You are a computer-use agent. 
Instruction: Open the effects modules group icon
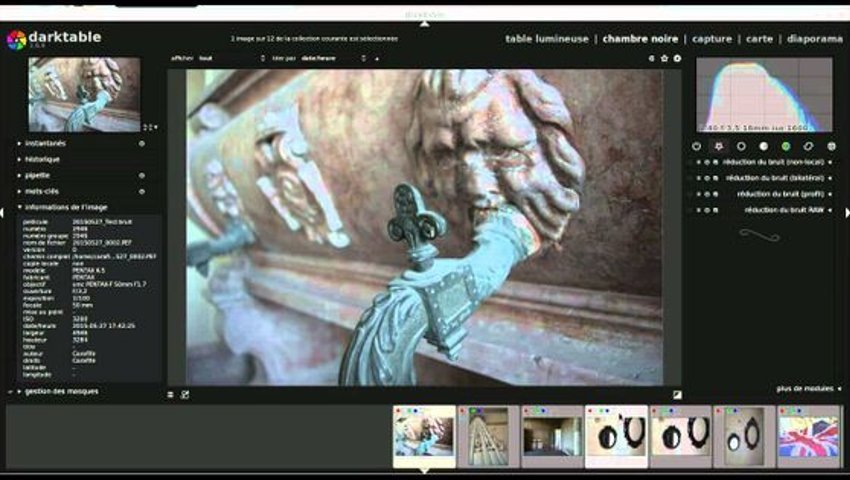point(831,146)
